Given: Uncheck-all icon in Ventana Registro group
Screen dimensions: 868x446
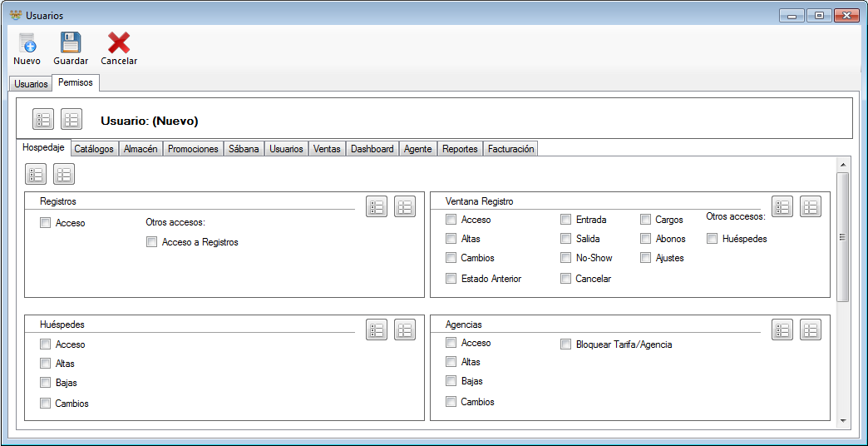Looking at the screenshot, I should [x=811, y=206].
